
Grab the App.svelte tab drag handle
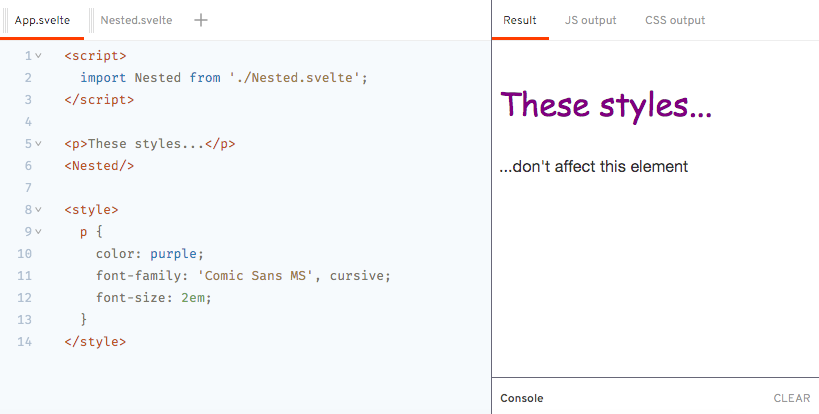5,20
